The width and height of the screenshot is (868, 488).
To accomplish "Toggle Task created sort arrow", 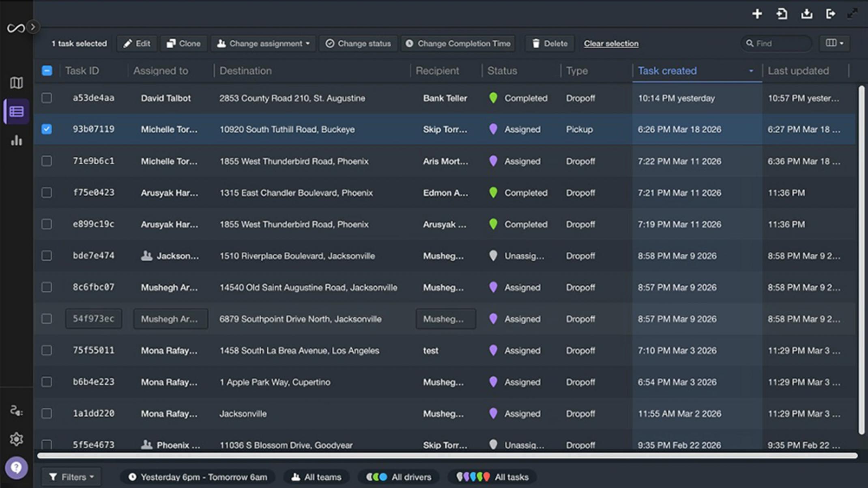I will [751, 71].
